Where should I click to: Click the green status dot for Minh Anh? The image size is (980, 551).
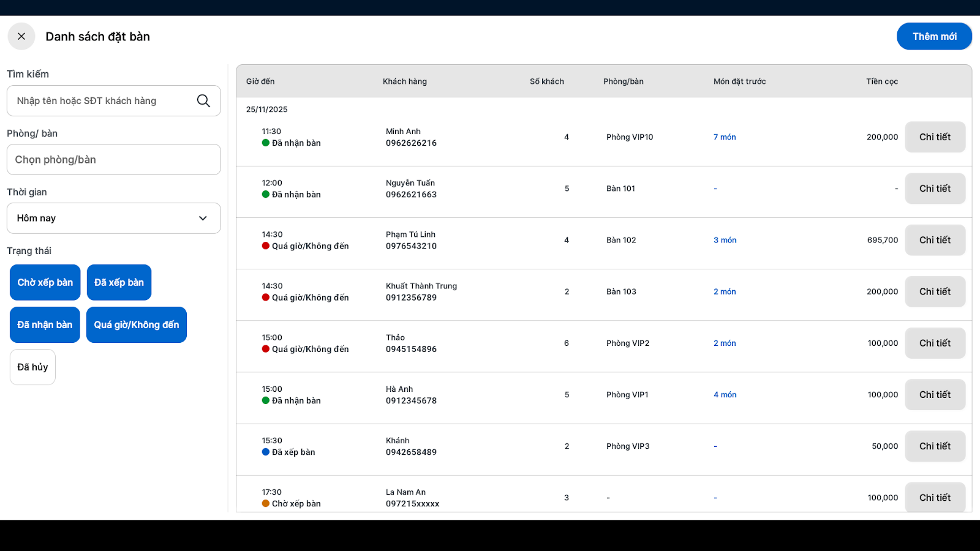pos(266,143)
